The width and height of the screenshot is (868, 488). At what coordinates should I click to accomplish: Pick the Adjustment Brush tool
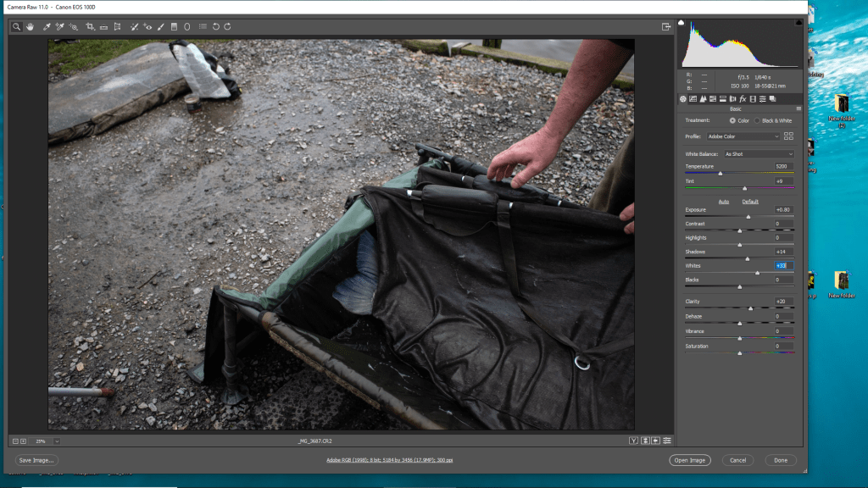(x=160, y=27)
